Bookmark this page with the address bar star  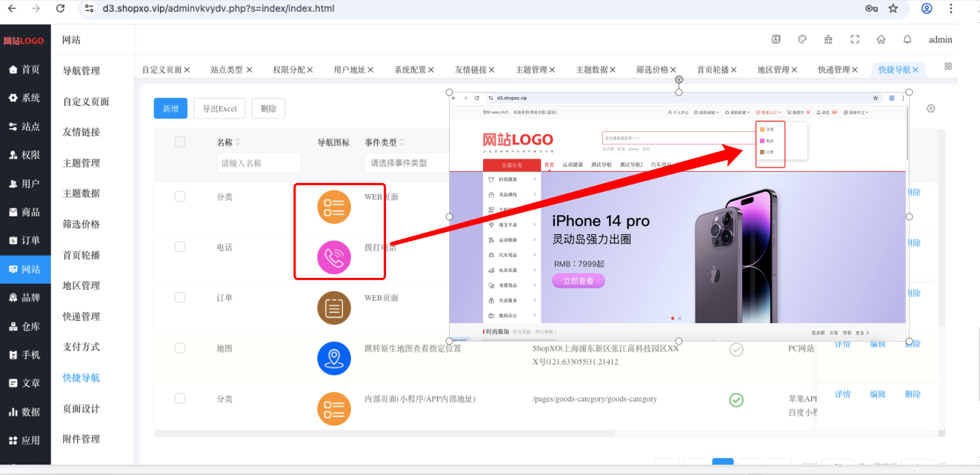pos(893,9)
